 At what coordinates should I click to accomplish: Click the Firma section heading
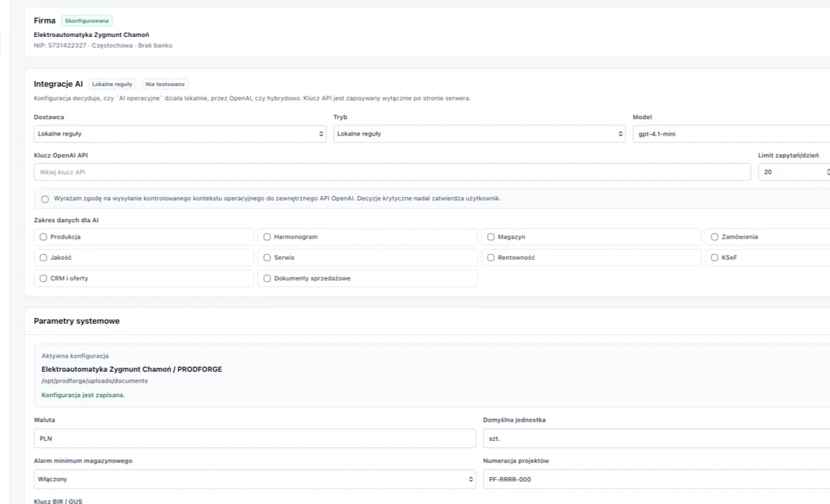(x=45, y=21)
